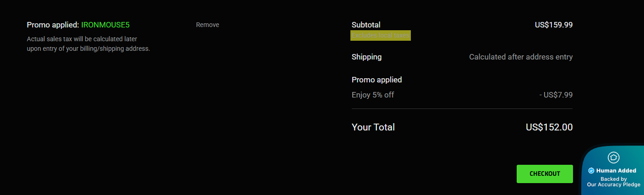Click the sales tax notice text

point(88,44)
